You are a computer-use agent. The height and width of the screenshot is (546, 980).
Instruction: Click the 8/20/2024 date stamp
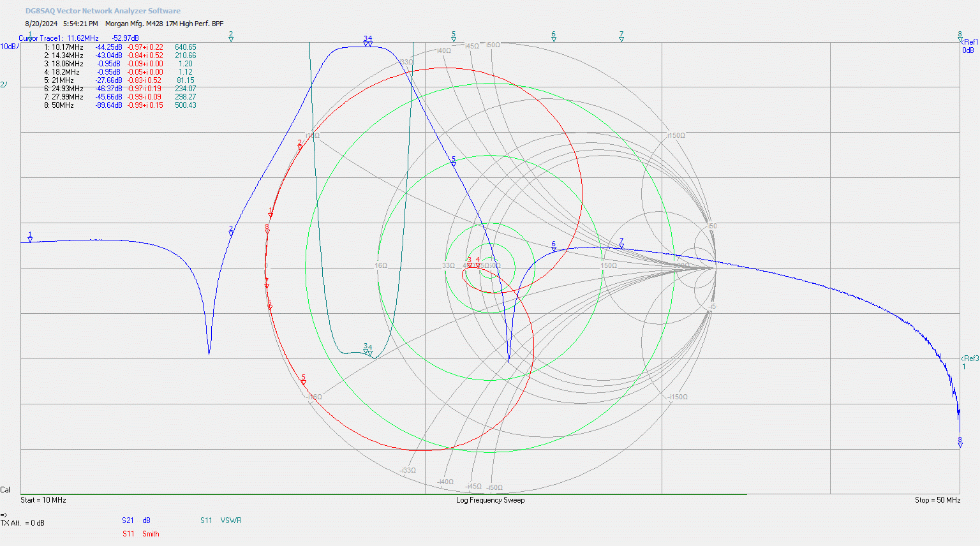point(41,24)
